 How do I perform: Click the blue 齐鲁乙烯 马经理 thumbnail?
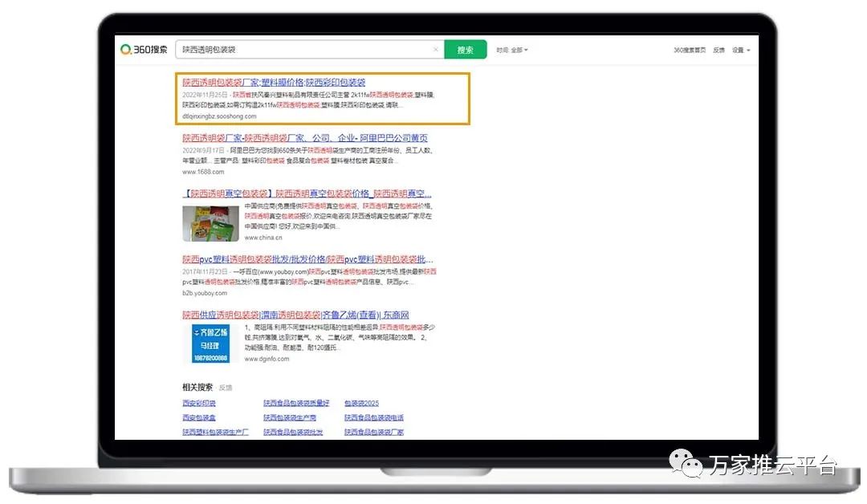pyautogui.click(x=210, y=343)
